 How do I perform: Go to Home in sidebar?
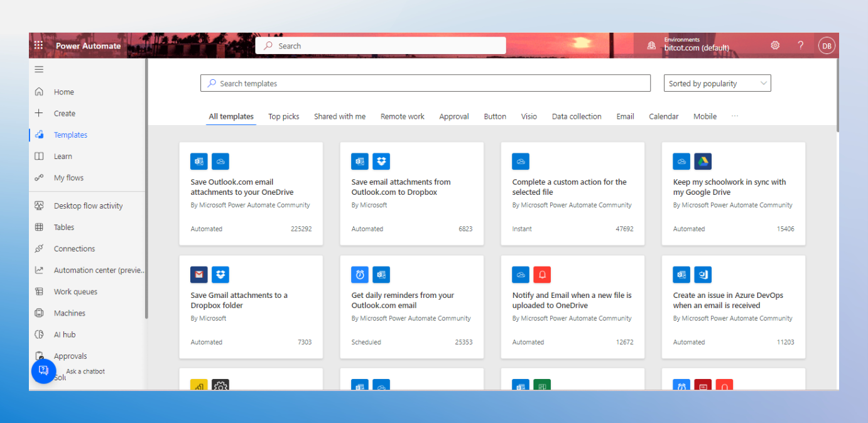[63, 92]
